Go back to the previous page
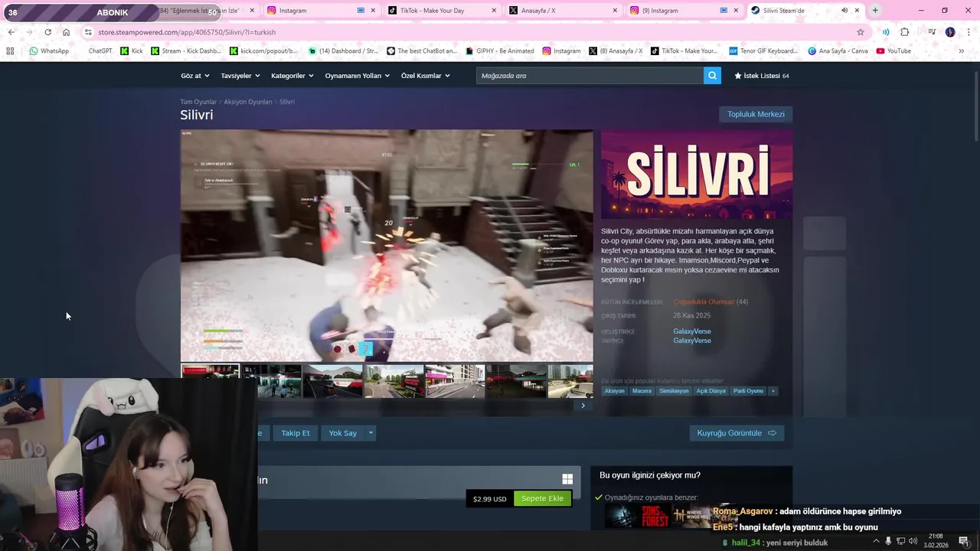Viewport: 980px width, 551px height. [x=11, y=32]
